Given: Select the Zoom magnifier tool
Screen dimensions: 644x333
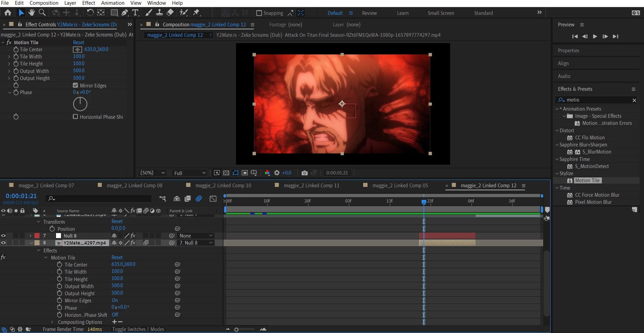Looking at the screenshot, I should pos(42,13).
